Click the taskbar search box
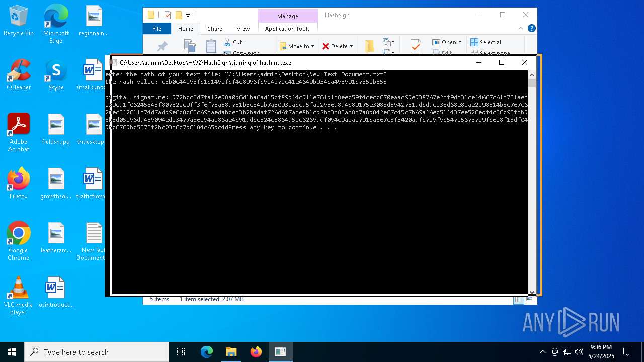The width and height of the screenshot is (644, 362). coord(97,352)
